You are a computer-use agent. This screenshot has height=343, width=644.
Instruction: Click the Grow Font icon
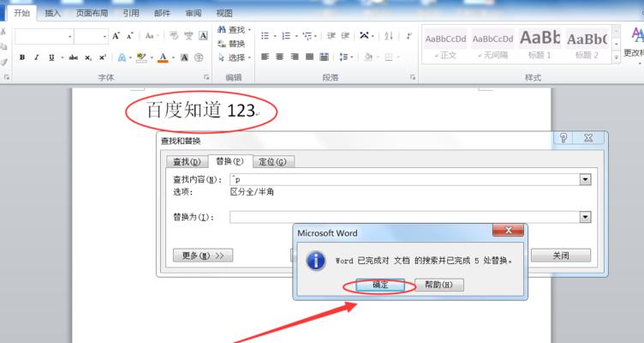116,36
